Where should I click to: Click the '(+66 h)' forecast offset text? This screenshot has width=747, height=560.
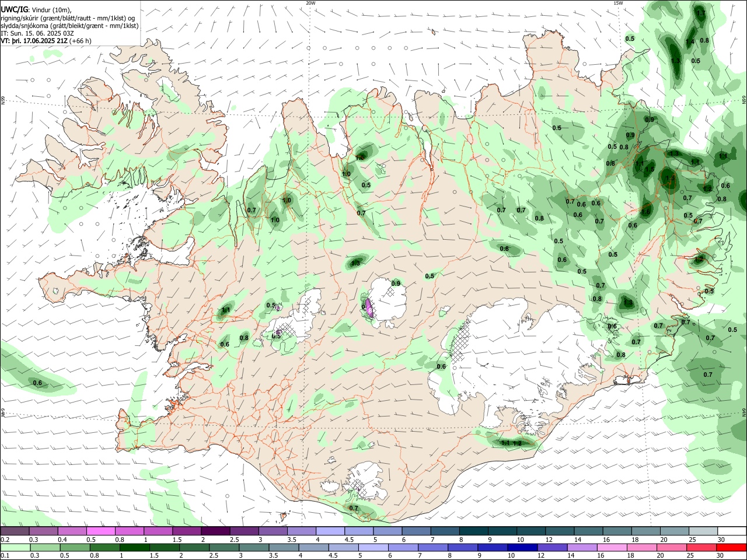click(x=81, y=41)
